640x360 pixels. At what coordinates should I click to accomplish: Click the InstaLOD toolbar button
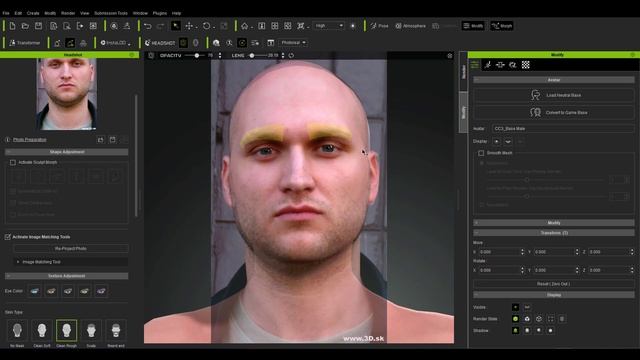pos(116,43)
